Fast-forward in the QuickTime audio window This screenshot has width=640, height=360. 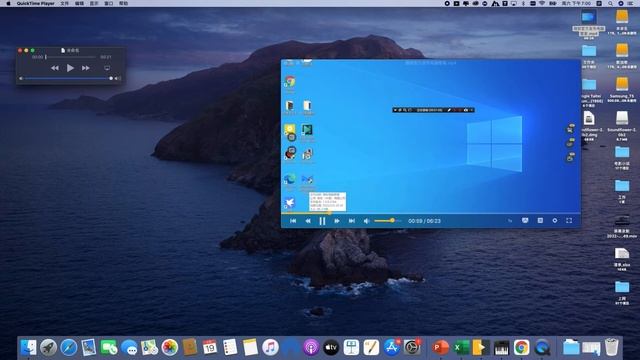pyautogui.click(x=86, y=68)
